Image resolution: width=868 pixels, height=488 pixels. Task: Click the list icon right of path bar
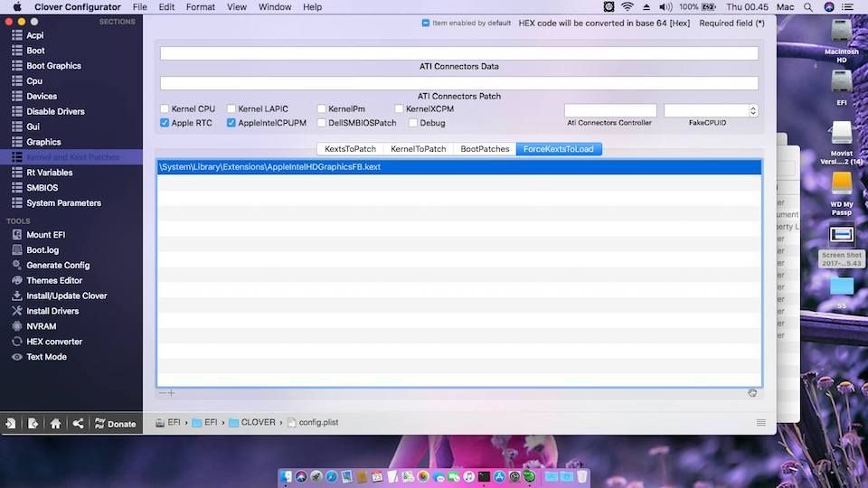tap(761, 422)
